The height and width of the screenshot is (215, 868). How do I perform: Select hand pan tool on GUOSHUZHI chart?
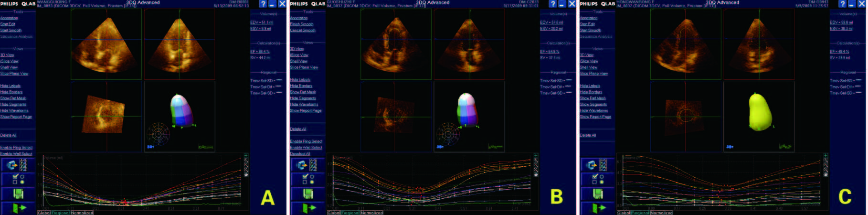click(x=536, y=174)
